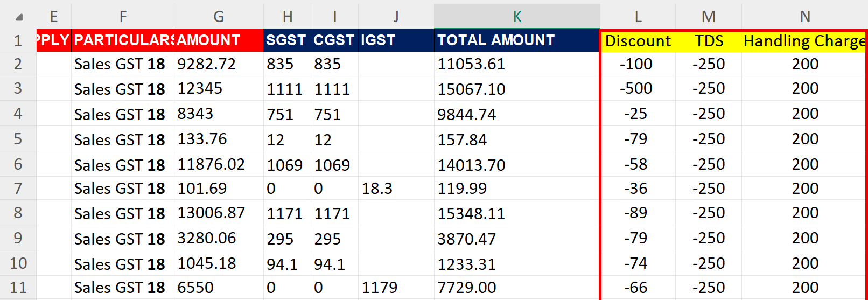Select column I header

click(334, 16)
